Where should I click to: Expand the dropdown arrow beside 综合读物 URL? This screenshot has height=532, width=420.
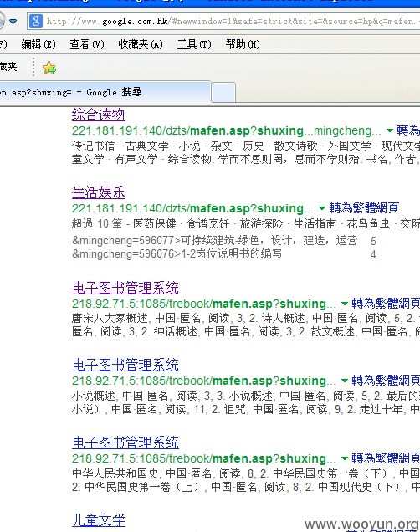(390, 130)
